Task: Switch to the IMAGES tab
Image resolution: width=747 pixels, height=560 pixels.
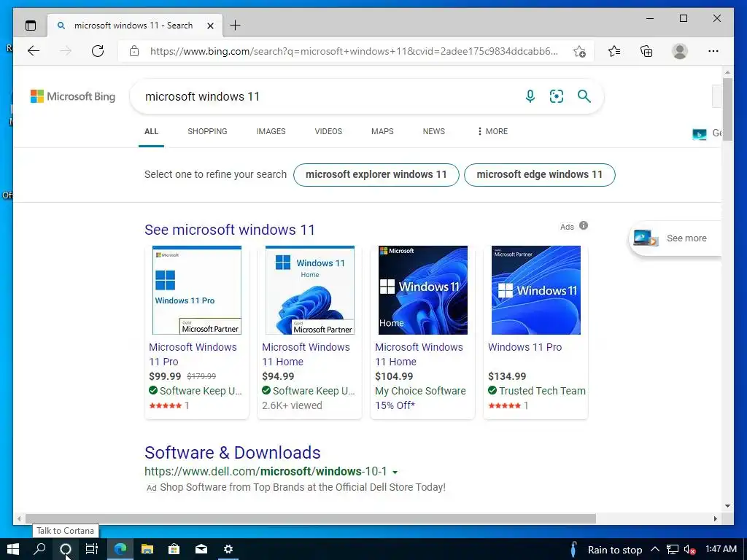Action: tap(271, 131)
